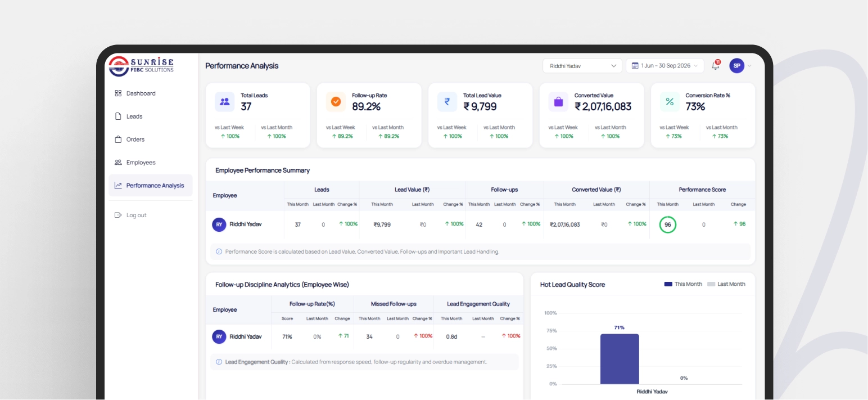This screenshot has height=400, width=868.
Task: Click the Performance Analysis page heading
Action: click(x=242, y=66)
